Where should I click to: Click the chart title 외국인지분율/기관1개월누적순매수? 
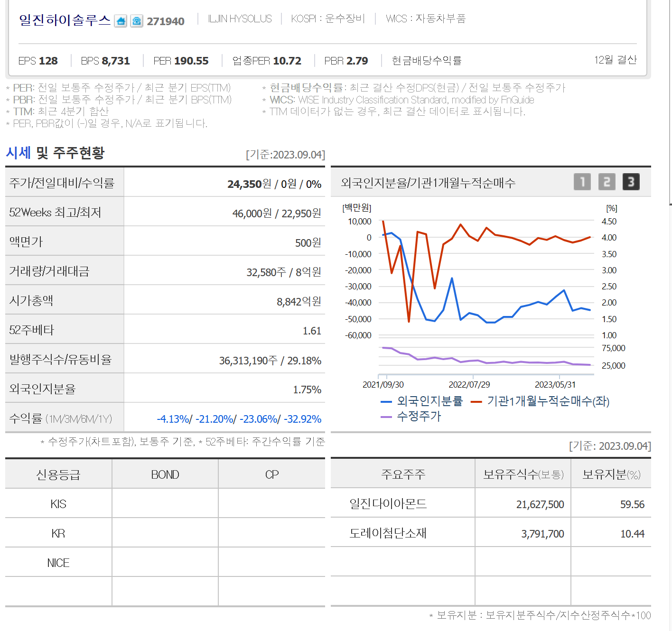(x=428, y=183)
